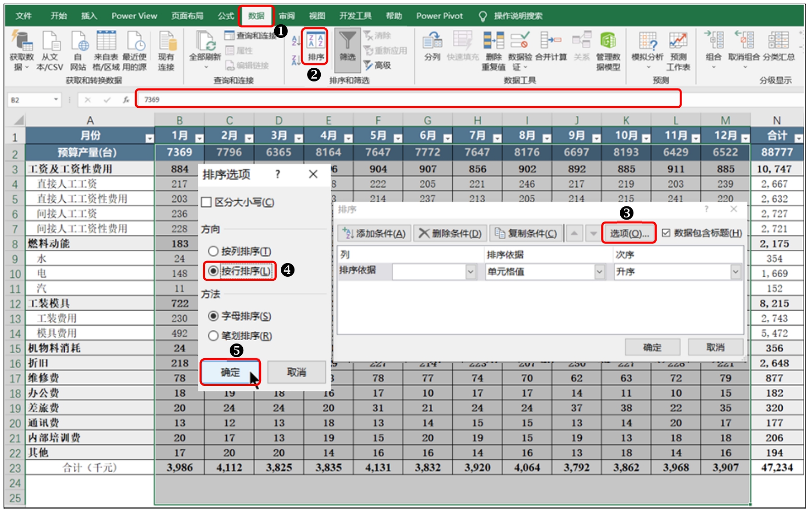
Task: Open the filter dropdown on the 月份 header
Action: pyautogui.click(x=149, y=138)
